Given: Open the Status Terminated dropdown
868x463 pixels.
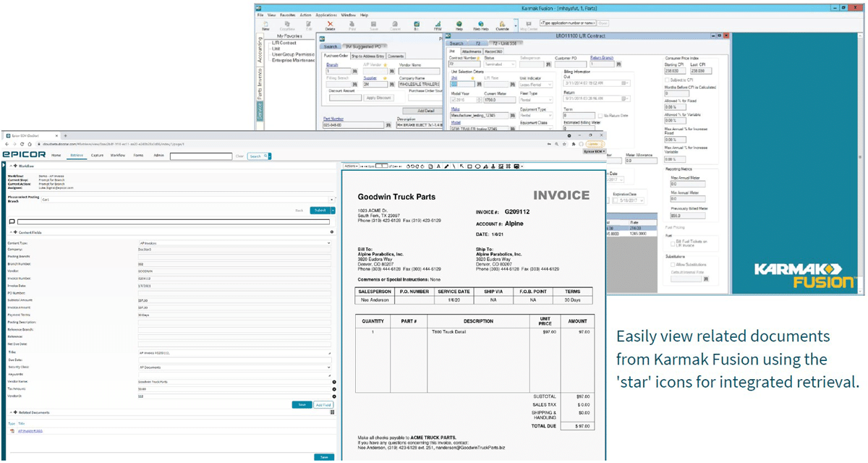Looking at the screenshot, I should (500, 64).
